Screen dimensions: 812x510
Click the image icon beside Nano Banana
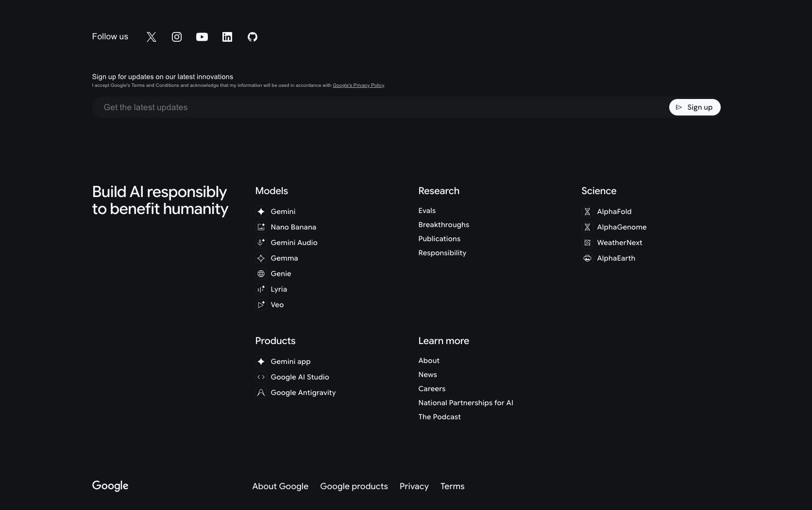[x=261, y=227]
